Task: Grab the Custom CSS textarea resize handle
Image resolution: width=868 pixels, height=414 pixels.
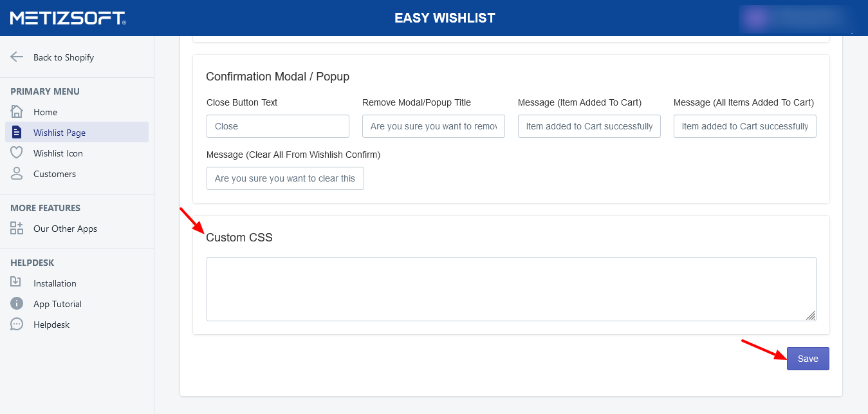Action: [811, 315]
